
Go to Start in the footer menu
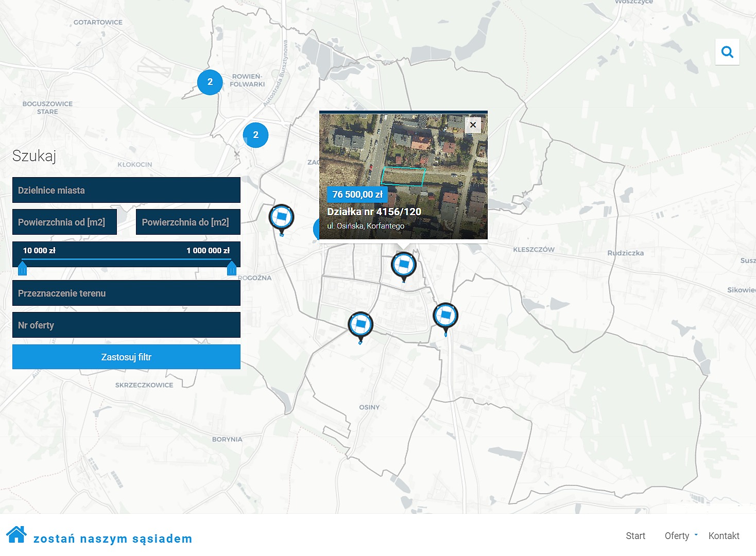coord(635,536)
